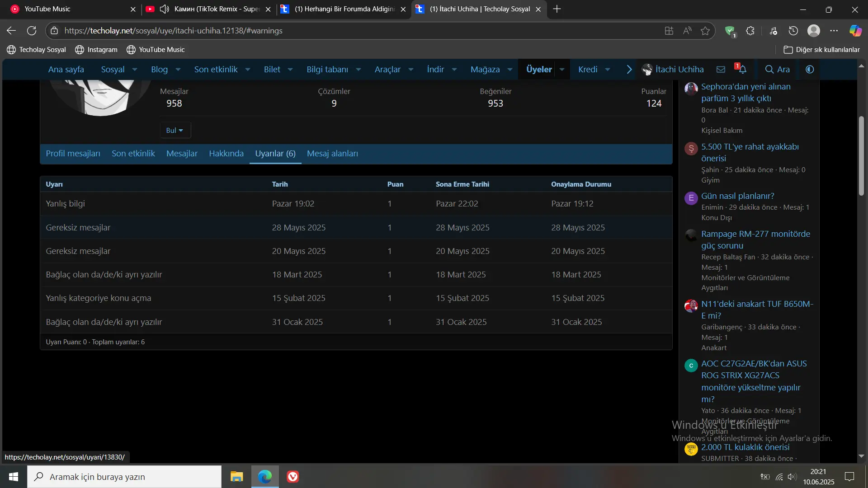This screenshot has width=868, height=488.
Task: Expand the Bilgi tabanı dropdown arrow
Action: [x=359, y=69]
